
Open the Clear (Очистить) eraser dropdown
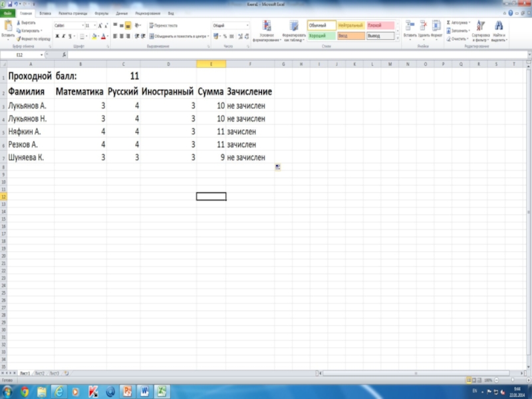point(458,39)
